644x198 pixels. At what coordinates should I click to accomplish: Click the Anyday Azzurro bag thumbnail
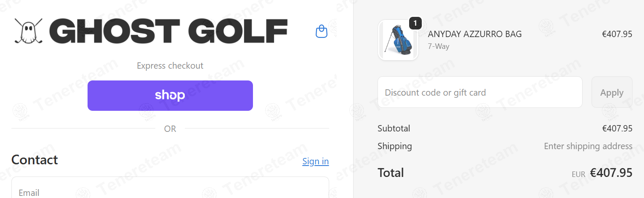pos(398,40)
